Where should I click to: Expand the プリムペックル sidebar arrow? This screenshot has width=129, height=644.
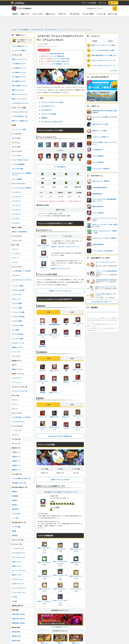coord(33,240)
